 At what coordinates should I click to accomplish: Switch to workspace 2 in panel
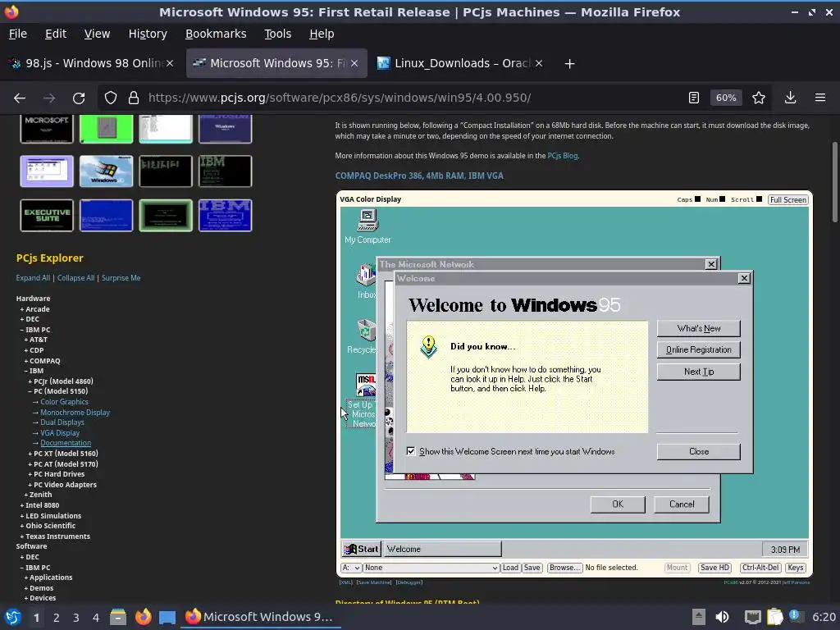[57, 618]
